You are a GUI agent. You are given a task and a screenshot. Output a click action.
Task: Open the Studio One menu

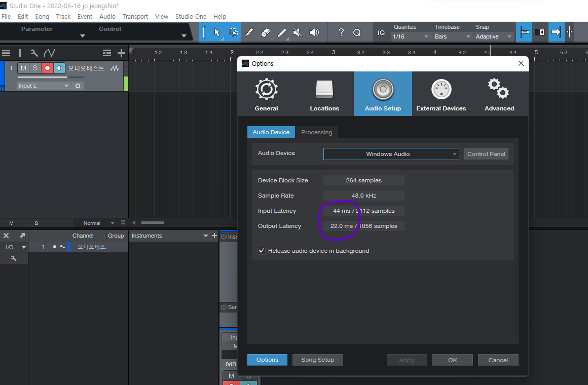(191, 17)
